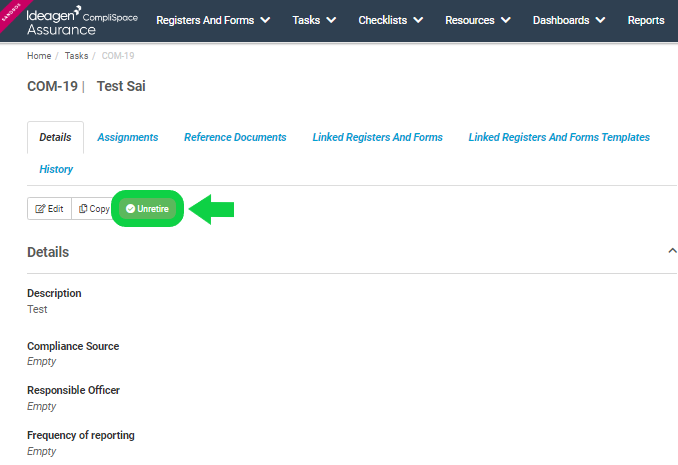Click the 'Test Sai' task title

click(x=121, y=86)
